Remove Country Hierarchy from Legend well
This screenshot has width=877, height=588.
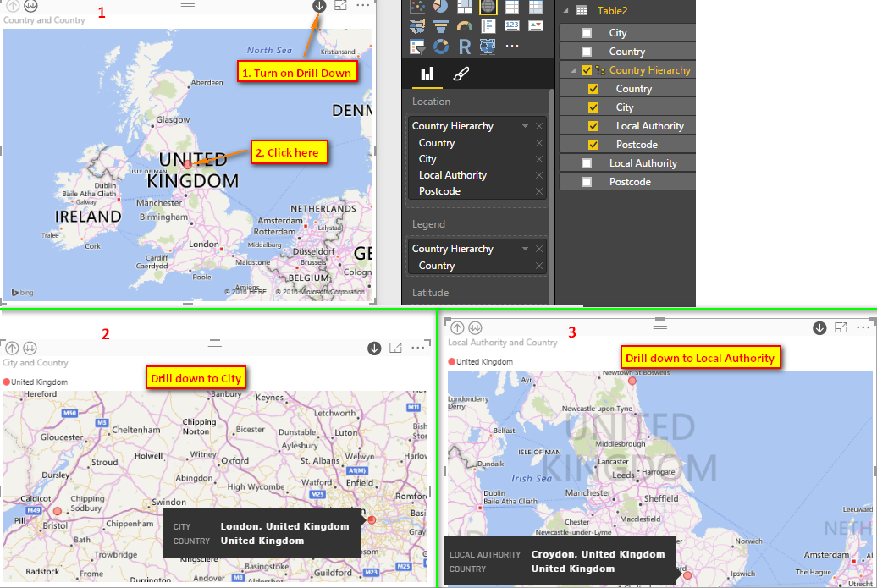click(539, 249)
